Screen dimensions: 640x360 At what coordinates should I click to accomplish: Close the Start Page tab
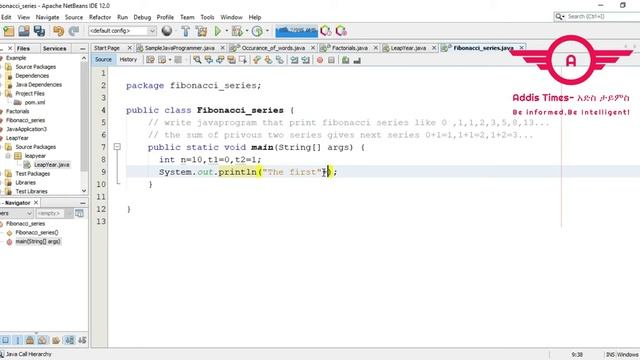point(129,48)
